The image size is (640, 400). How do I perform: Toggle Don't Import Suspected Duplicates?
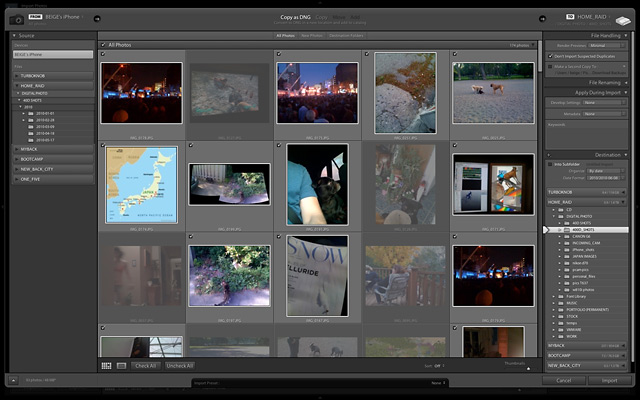coord(550,56)
